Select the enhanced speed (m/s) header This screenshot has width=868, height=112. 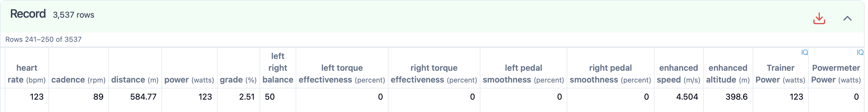[x=678, y=74]
